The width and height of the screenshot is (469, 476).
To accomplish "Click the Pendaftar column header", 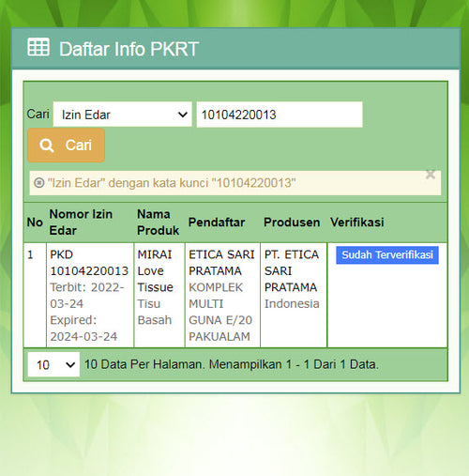I will (217, 223).
